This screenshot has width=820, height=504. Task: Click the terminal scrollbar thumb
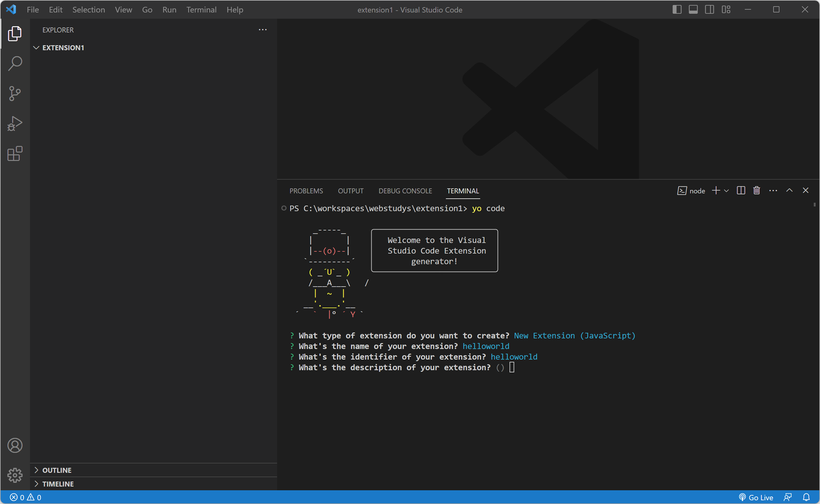pyautogui.click(x=814, y=205)
